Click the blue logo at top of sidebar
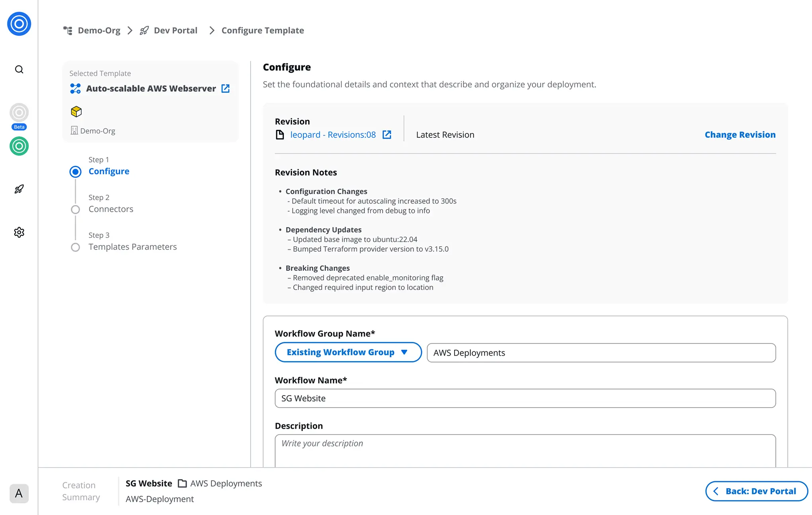The width and height of the screenshot is (812, 515). coord(19,24)
